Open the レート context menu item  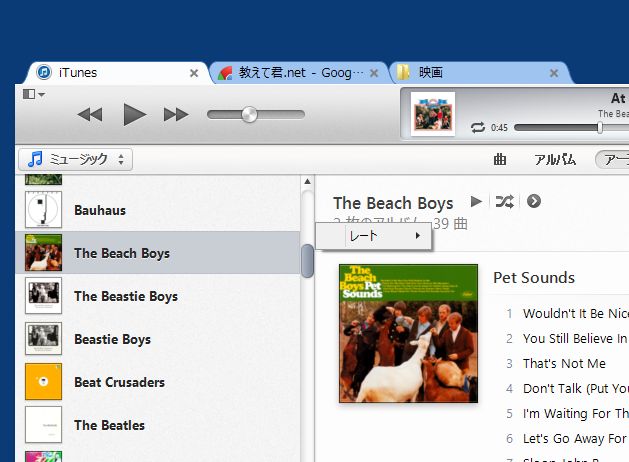[x=373, y=236]
